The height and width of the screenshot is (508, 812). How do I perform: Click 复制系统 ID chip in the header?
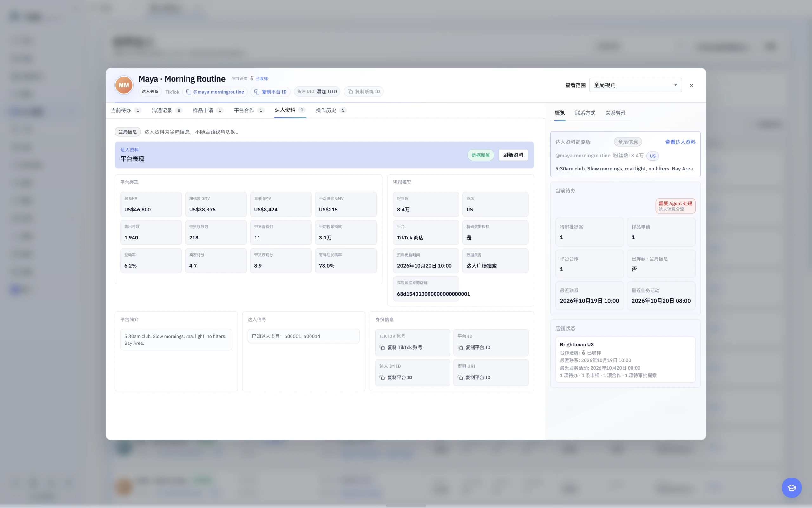pos(363,91)
